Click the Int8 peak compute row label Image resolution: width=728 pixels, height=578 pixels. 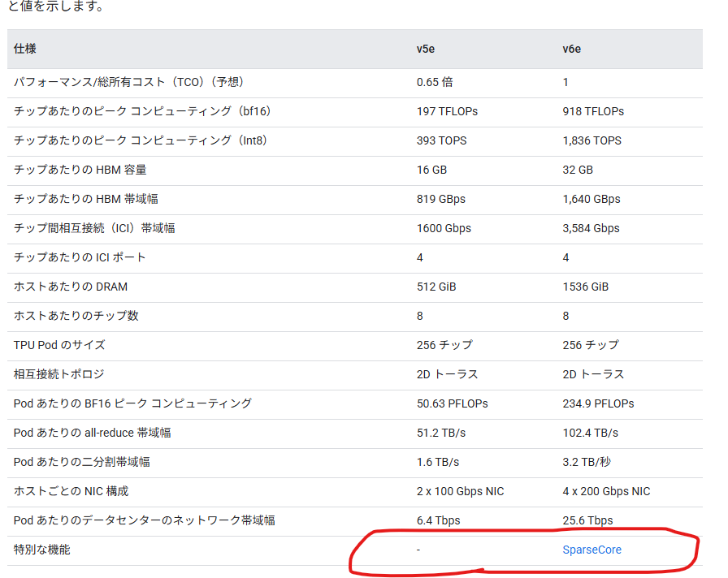click(x=141, y=140)
